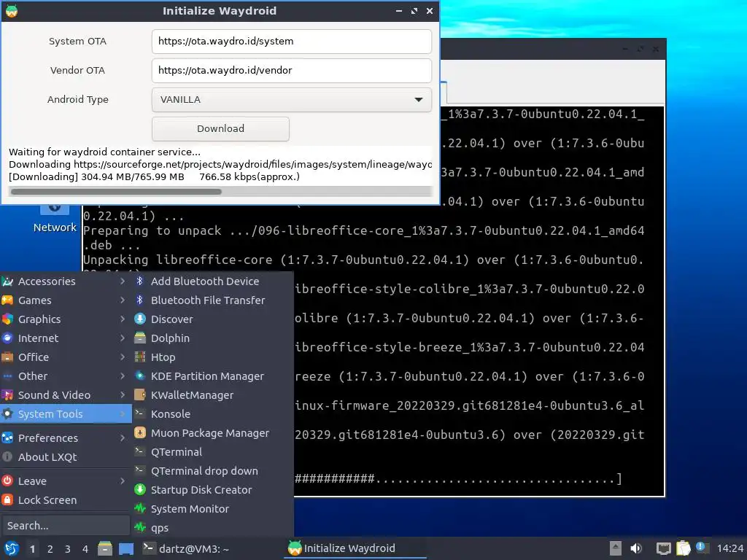The height and width of the screenshot is (560, 747).
Task: Expand the Preferences submenu arrow
Action: [123, 438]
